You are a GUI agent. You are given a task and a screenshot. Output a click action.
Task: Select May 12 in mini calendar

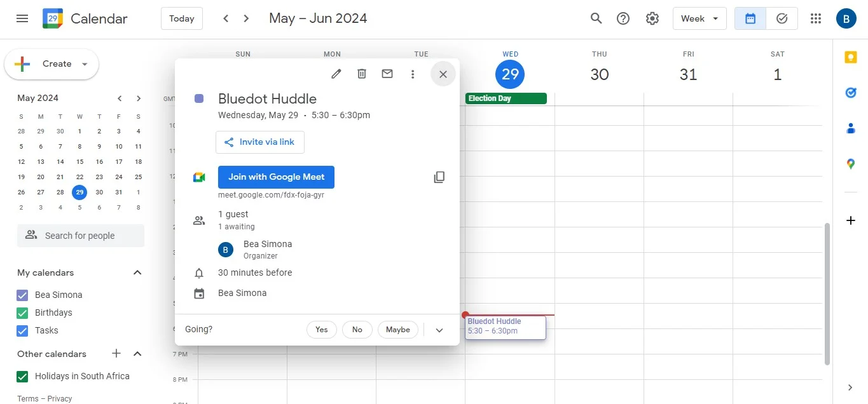point(21,162)
